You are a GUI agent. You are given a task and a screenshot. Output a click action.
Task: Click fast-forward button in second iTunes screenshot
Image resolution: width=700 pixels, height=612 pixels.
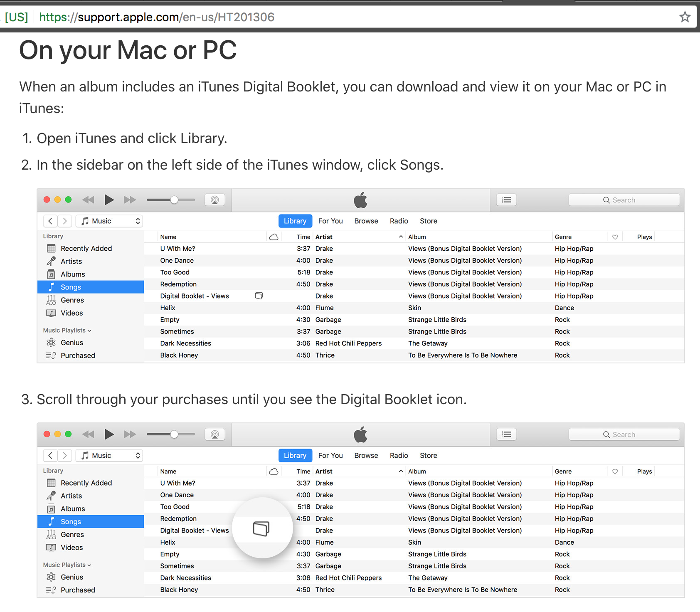130,434
